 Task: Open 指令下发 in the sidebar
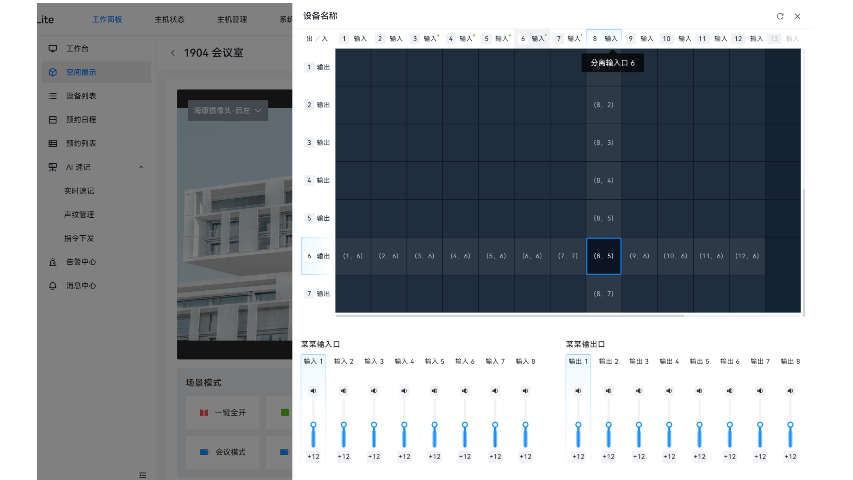point(79,238)
